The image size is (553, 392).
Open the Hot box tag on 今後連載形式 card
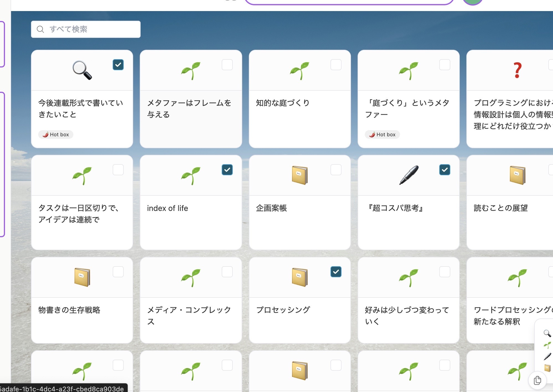(56, 134)
